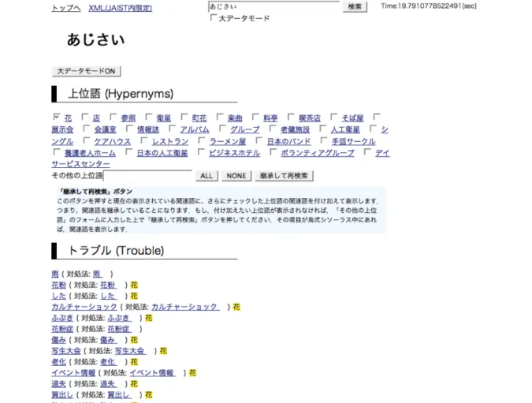
Task: Tick the 人工衛星 checkbox
Action: coord(323,129)
